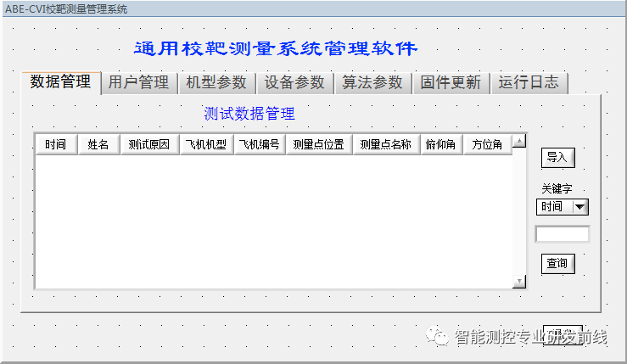This screenshot has height=364, width=627.
Task: Click the table scroll up arrow
Action: pyautogui.click(x=519, y=141)
